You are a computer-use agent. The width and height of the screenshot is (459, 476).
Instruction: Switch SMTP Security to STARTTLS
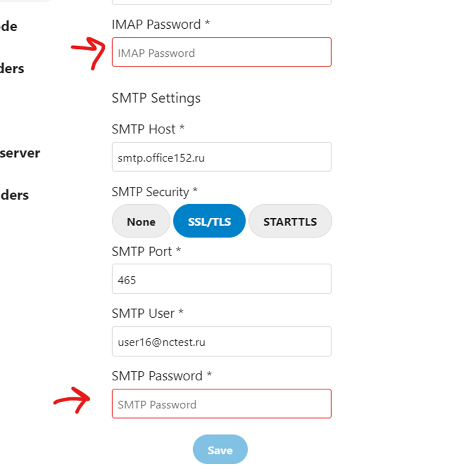click(x=290, y=221)
